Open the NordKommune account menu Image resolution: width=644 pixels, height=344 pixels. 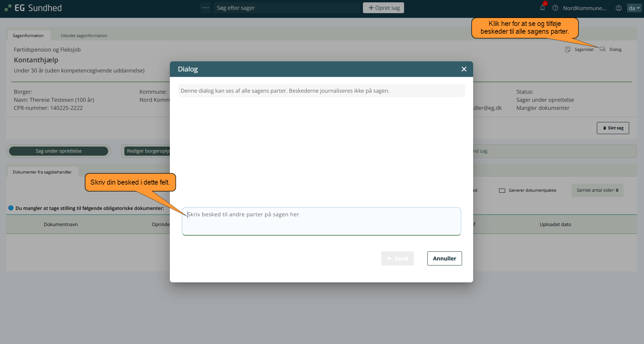coord(584,8)
